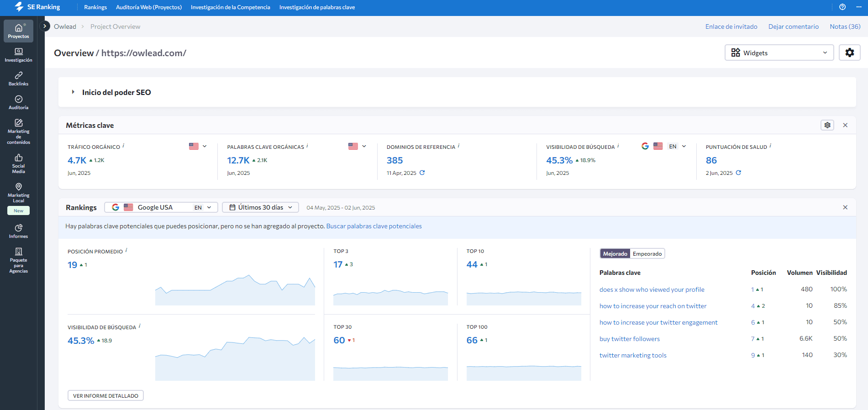Click the Posición promedio chart
The height and width of the screenshot is (410, 868).
(235, 289)
